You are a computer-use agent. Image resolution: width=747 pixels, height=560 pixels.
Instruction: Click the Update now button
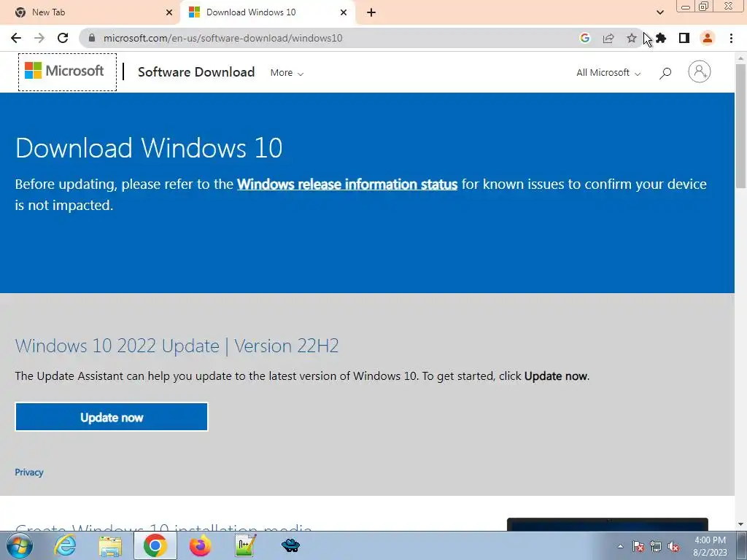[x=112, y=416]
